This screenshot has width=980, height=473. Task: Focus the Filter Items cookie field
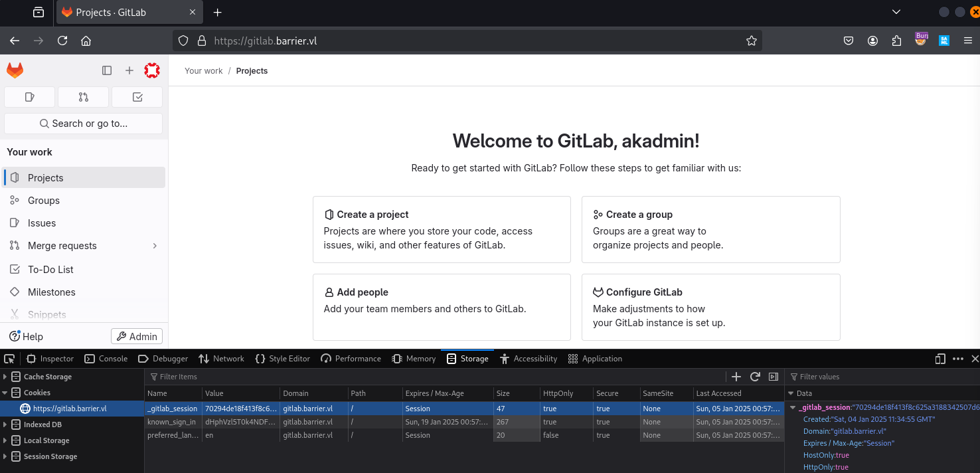pos(435,377)
